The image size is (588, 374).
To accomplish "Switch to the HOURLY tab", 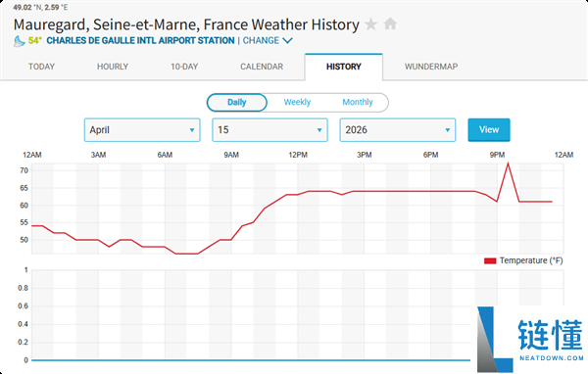I will click(x=113, y=67).
